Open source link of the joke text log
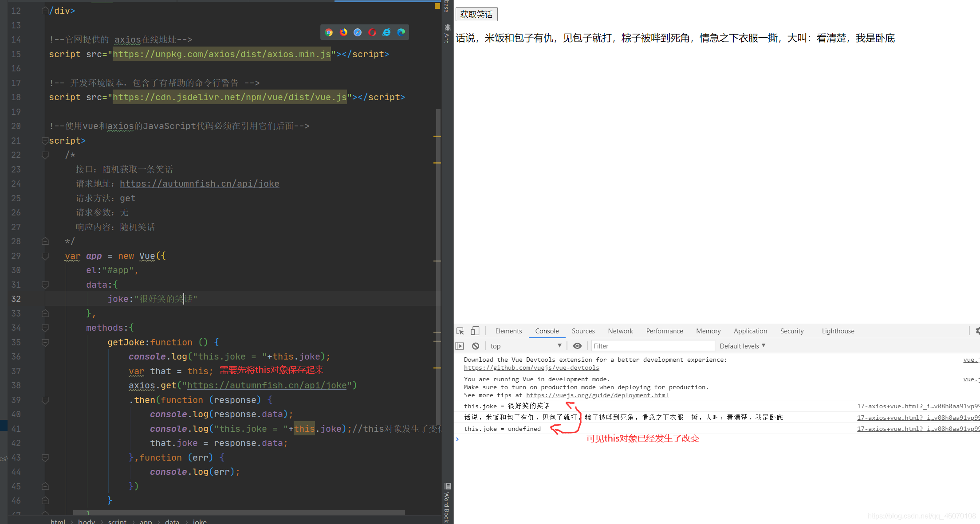Screen dimensions: 980x524 (918, 418)
